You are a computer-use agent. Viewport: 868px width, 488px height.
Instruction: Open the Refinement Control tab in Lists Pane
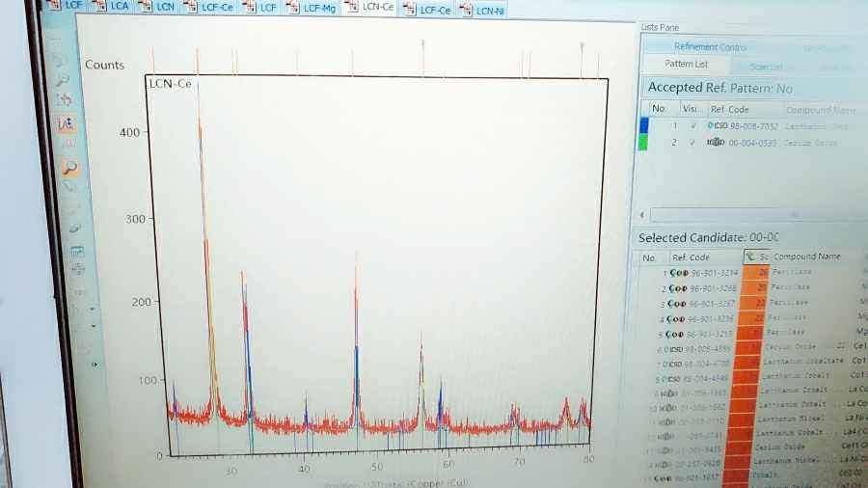(x=710, y=47)
